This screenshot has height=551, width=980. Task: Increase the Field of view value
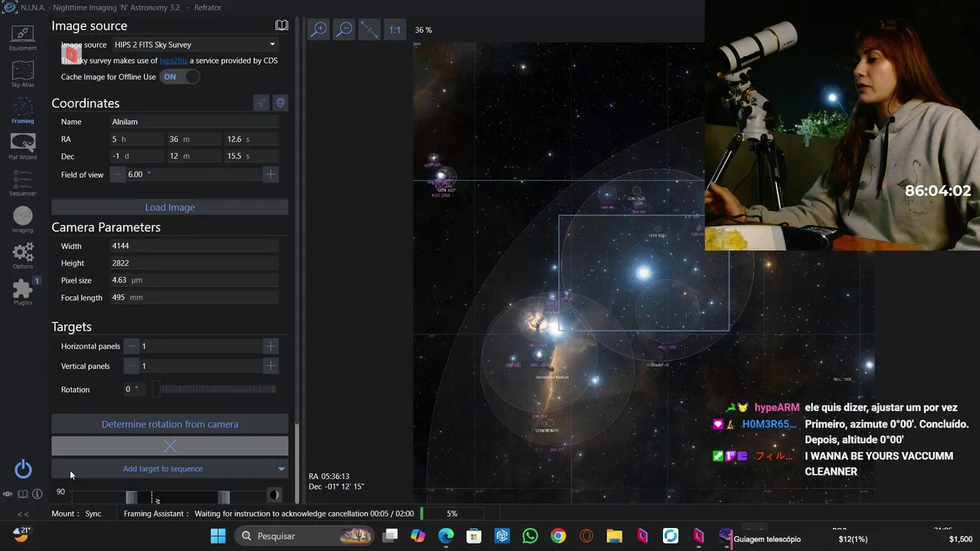(270, 174)
